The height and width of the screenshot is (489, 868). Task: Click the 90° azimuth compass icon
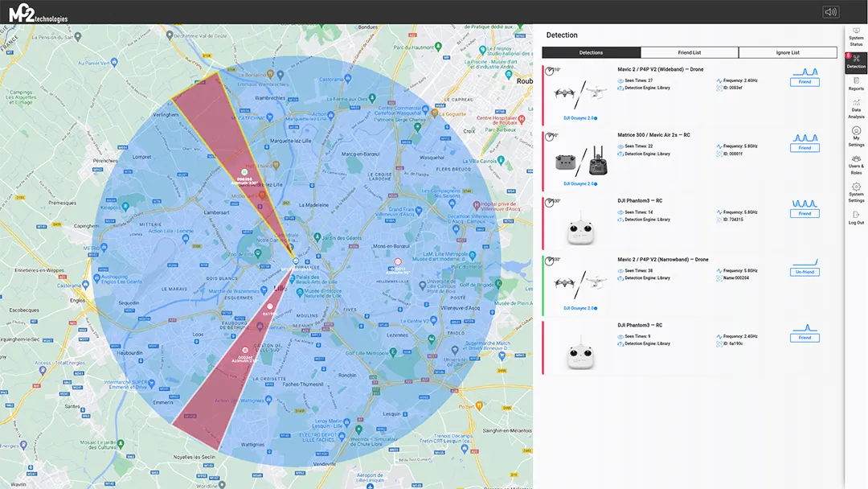[549, 137]
